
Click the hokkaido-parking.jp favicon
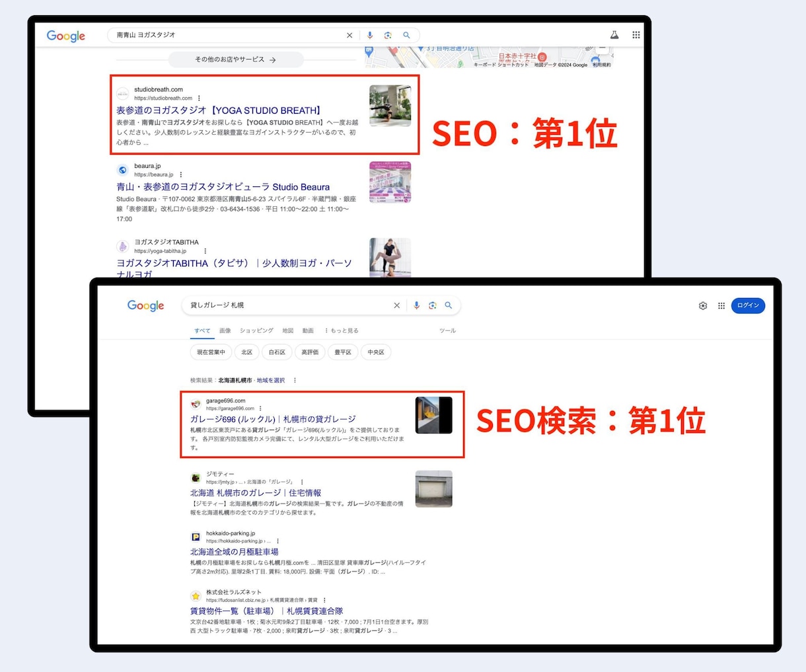196,537
